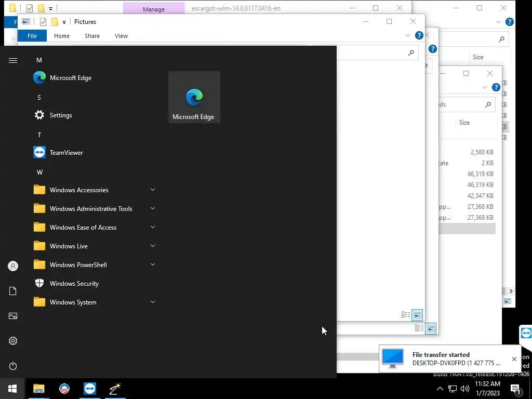The width and height of the screenshot is (532, 399).
Task: Open Quick Access toolbar dropdown in Pictures window
Action: [64, 22]
